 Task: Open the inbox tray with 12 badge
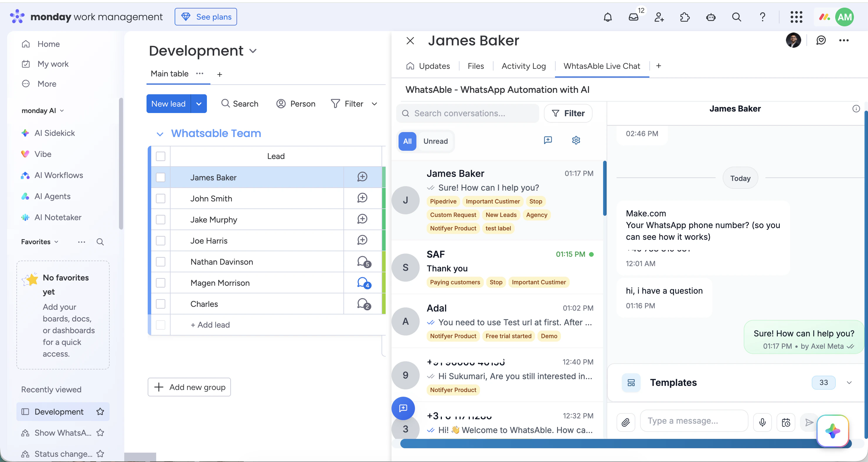pyautogui.click(x=634, y=17)
